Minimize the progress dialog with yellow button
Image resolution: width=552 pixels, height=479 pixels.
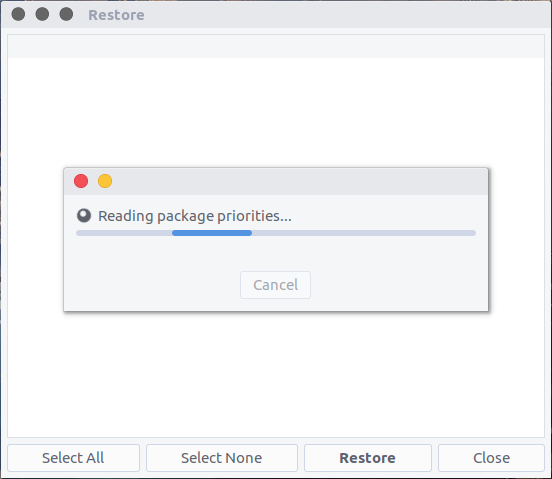click(x=105, y=181)
